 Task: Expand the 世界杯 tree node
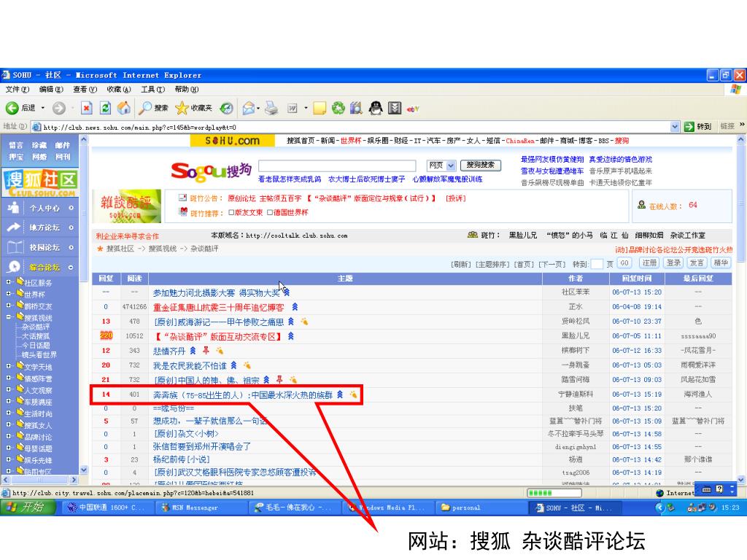click(x=8, y=294)
